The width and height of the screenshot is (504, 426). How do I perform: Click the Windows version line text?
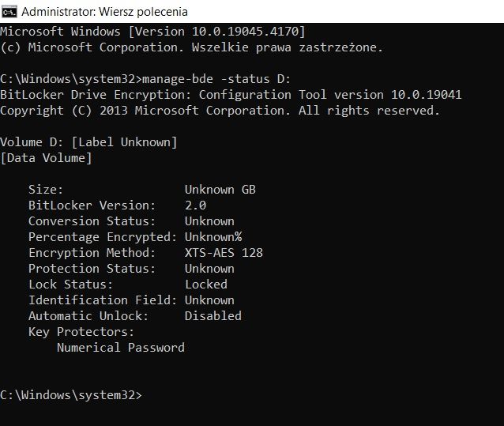coord(152,32)
